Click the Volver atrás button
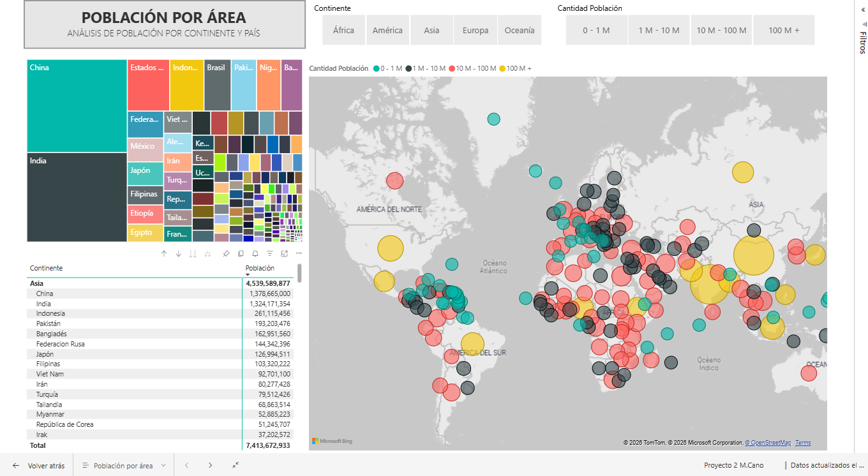 coord(39,466)
